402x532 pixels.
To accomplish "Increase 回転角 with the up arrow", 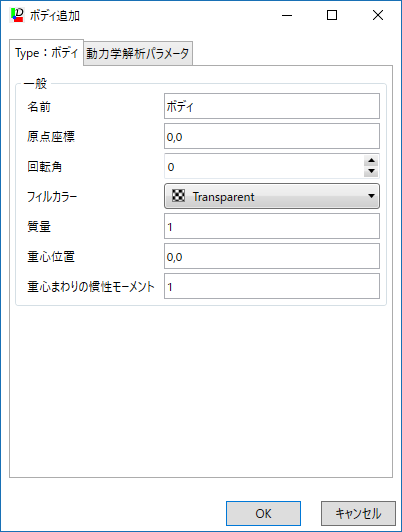I will click(x=371, y=160).
